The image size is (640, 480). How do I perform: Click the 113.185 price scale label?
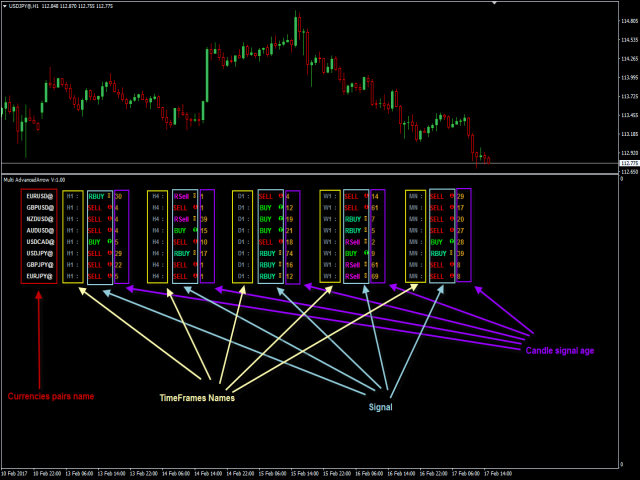tap(629, 134)
